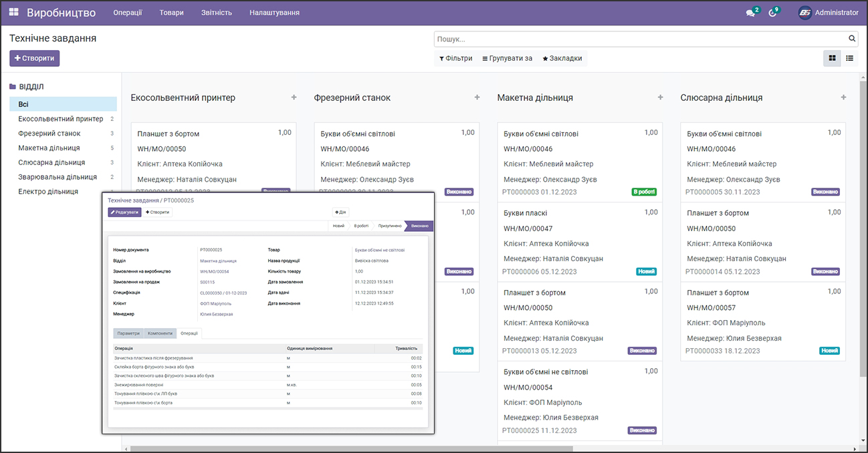The image size is (868, 453).
Task: Click the plus icon beside Слюсарна дільниця column
Action: point(843,98)
